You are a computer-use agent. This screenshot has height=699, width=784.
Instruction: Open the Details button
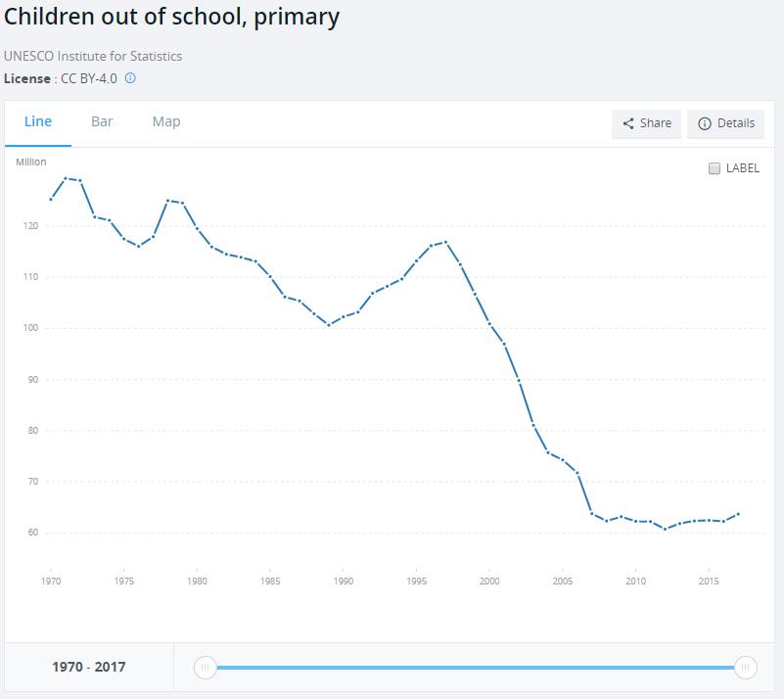[x=725, y=123]
